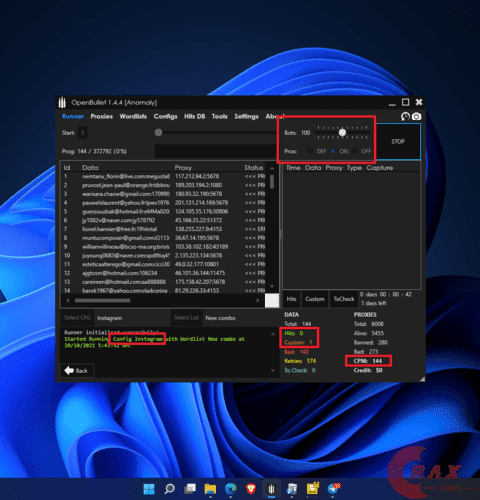Launch Microsoft Edge from the taskbar

coord(231,489)
